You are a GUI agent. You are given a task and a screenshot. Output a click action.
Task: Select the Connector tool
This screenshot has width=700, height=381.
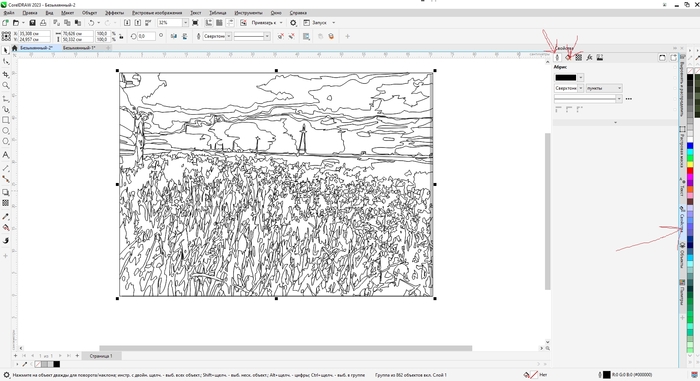point(5,179)
